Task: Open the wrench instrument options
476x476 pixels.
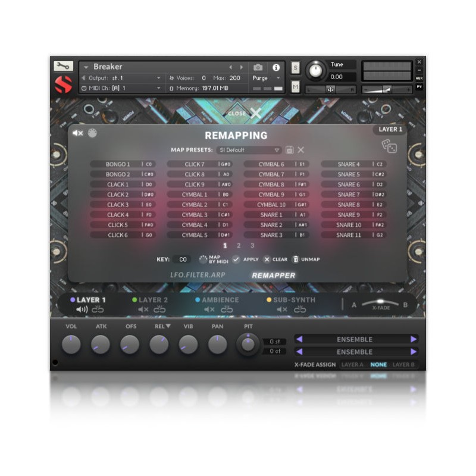Action: click(63, 66)
